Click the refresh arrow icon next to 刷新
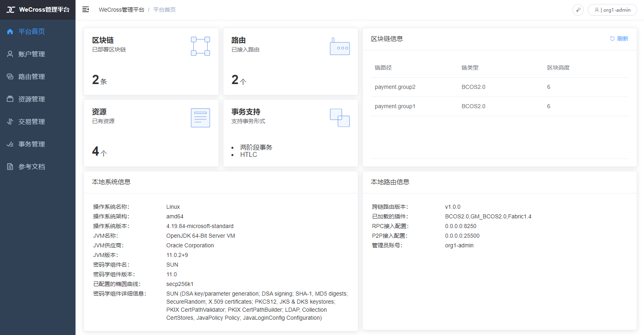The width and height of the screenshot is (644, 335). (612, 39)
